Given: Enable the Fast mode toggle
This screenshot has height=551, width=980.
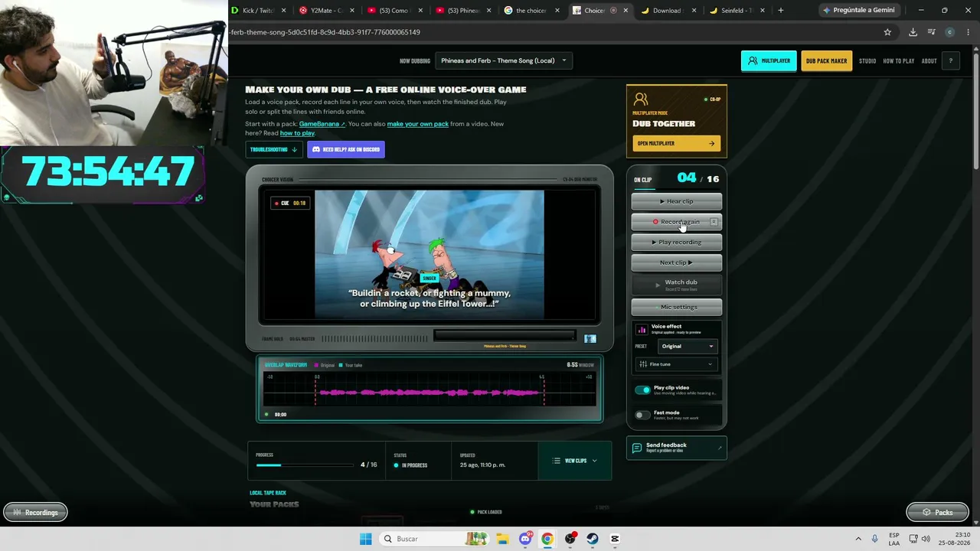Looking at the screenshot, I should click(x=642, y=415).
